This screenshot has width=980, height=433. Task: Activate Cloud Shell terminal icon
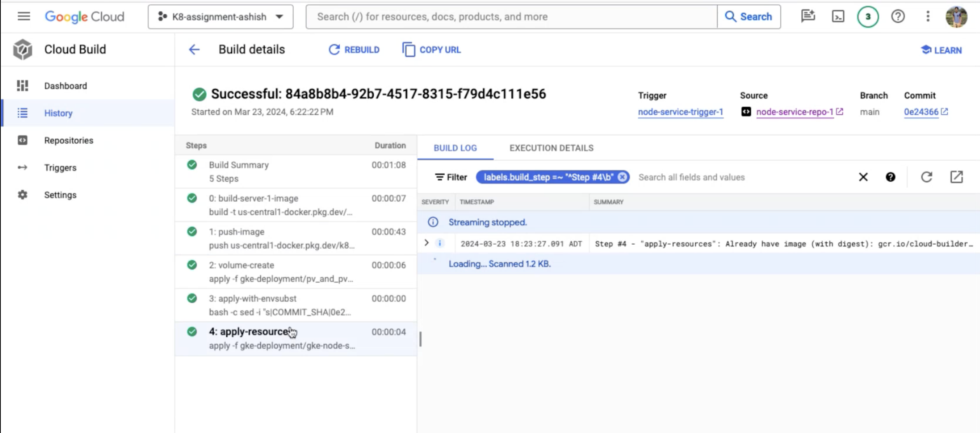pyautogui.click(x=838, y=16)
